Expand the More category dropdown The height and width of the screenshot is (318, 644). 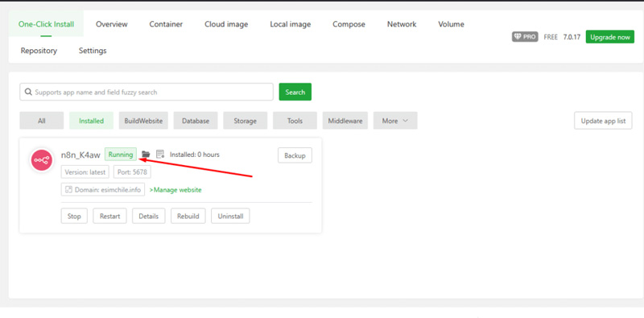395,121
